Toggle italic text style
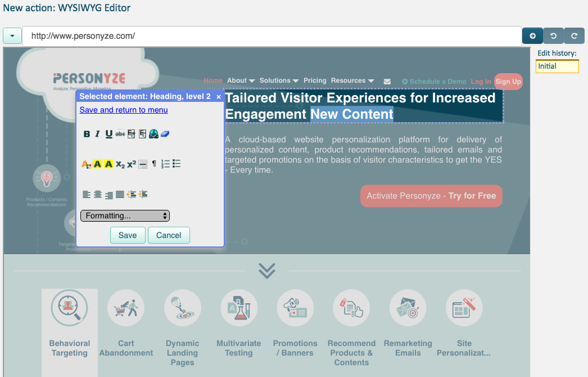588x377 pixels. point(97,134)
